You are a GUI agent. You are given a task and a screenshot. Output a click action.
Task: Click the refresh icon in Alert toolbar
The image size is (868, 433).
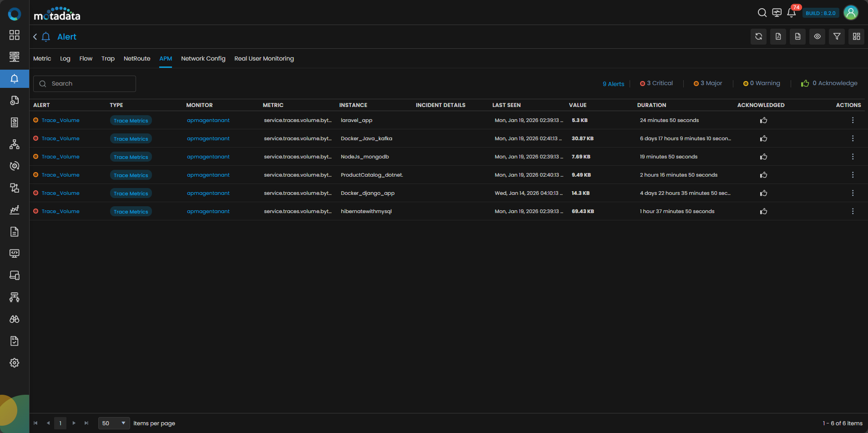(x=758, y=36)
